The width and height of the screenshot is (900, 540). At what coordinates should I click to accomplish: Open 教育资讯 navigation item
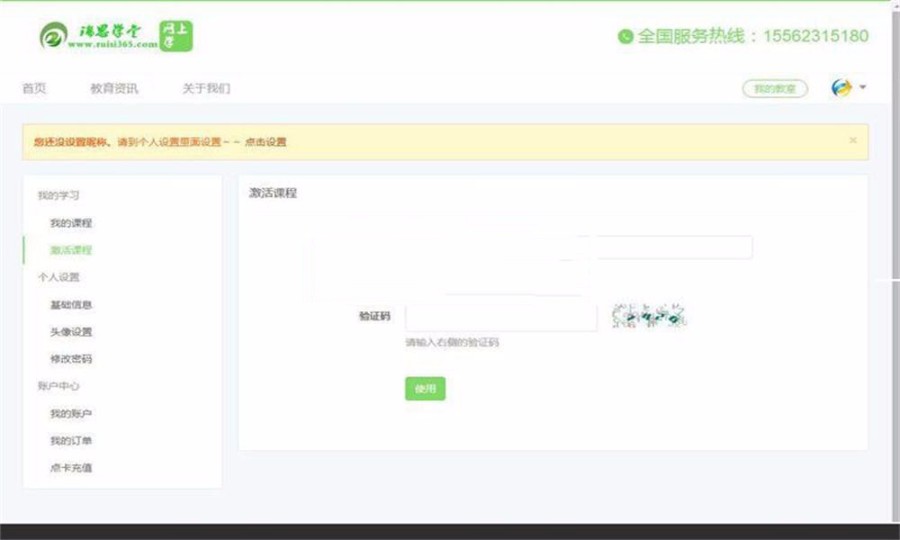click(114, 88)
